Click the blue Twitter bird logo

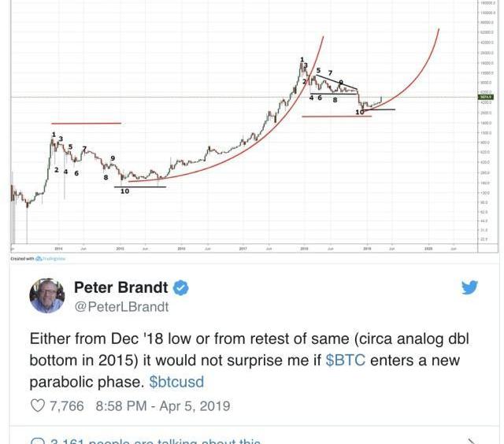pyautogui.click(x=469, y=287)
